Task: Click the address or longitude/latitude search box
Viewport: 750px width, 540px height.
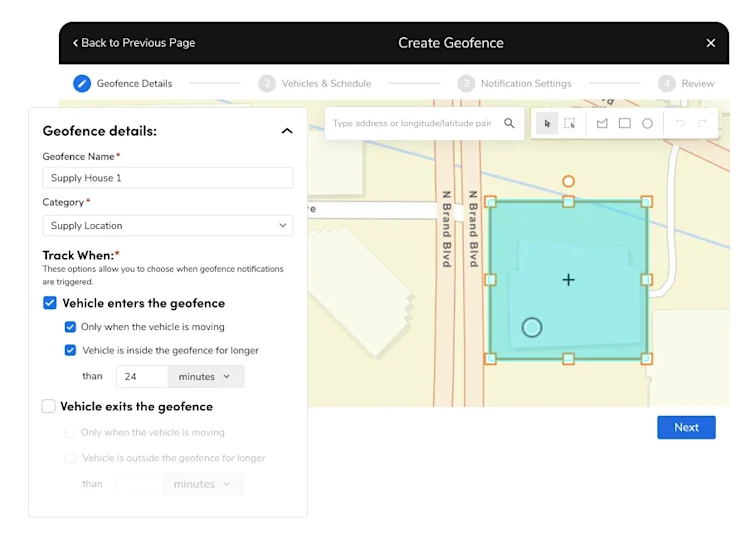Action: [x=424, y=123]
